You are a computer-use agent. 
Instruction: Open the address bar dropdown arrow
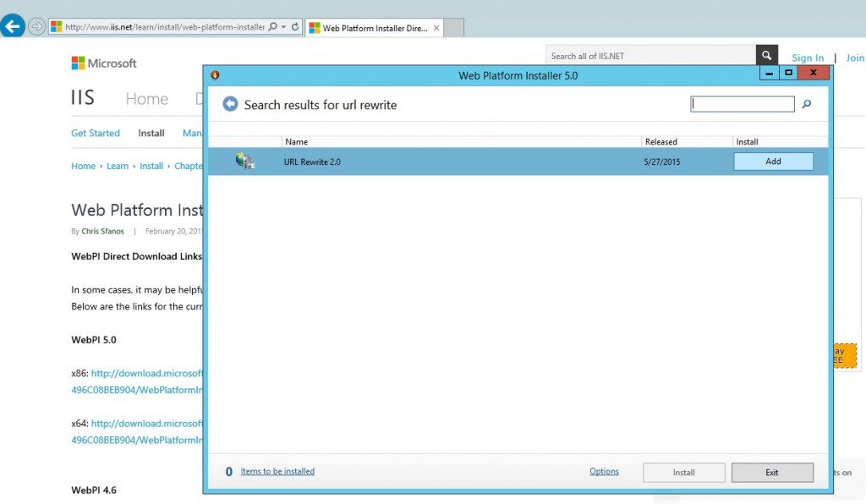coord(284,26)
